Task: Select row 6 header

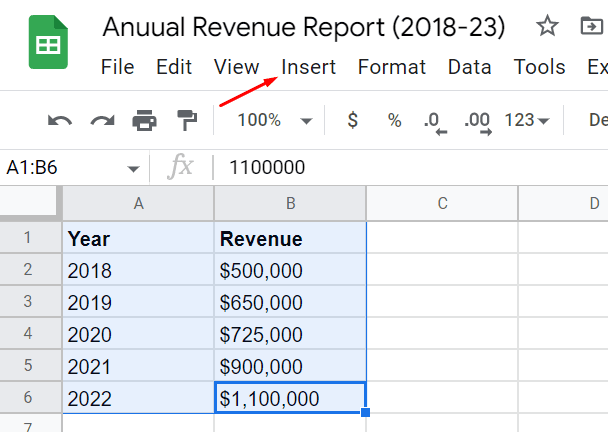Action: point(31,397)
